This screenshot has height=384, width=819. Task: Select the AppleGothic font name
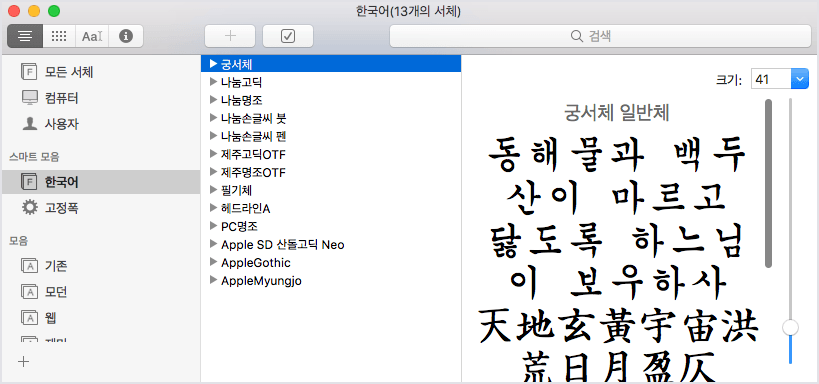[x=256, y=262]
